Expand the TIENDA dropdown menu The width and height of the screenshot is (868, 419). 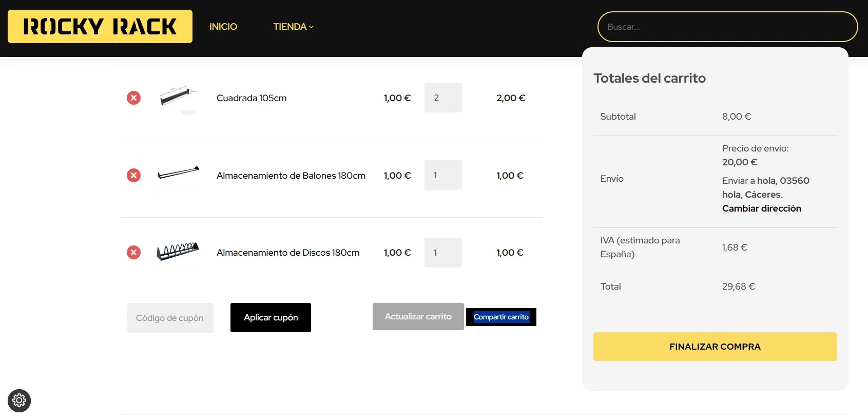pyautogui.click(x=293, y=27)
